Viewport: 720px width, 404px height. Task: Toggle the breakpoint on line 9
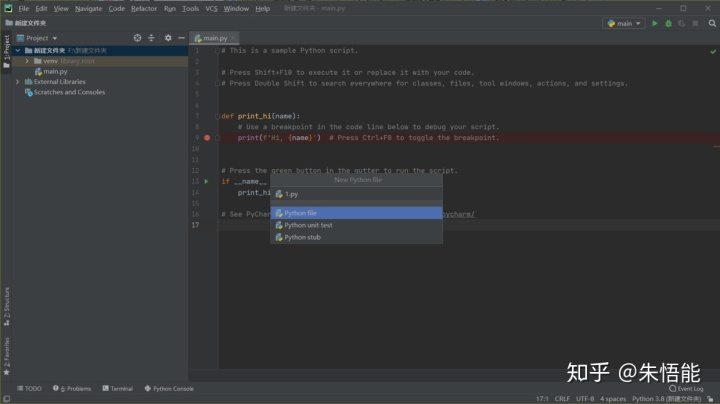click(x=207, y=138)
